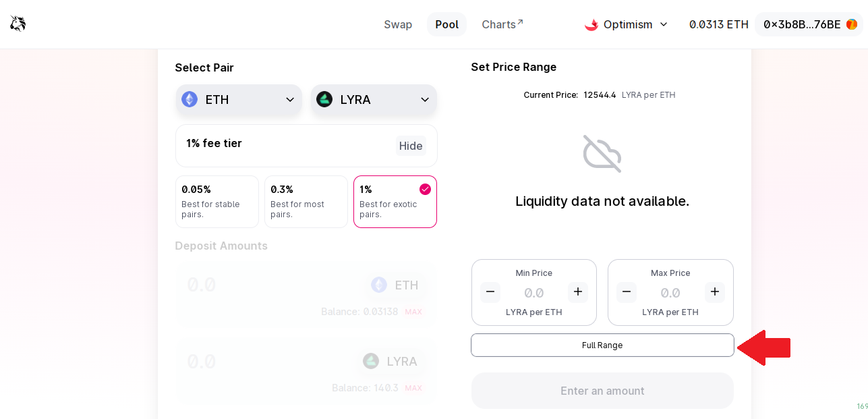Click the Full Range button
The image size is (868, 419).
(x=602, y=345)
